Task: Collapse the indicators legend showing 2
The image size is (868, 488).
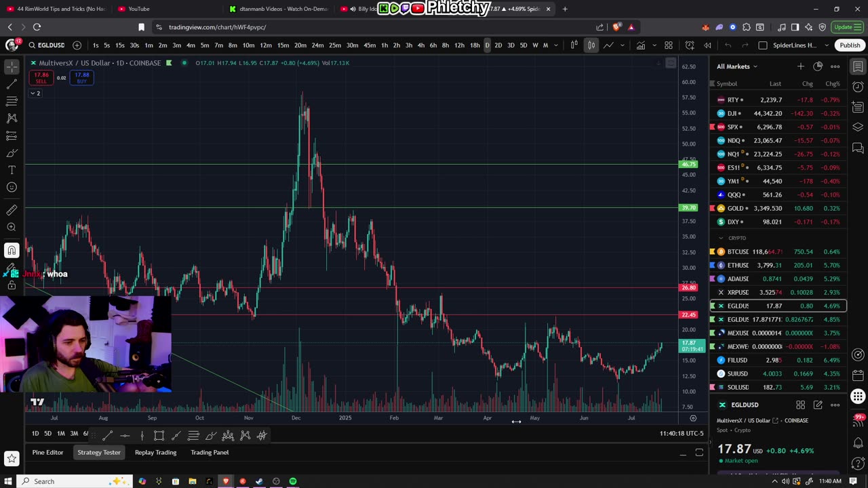Action: click(x=35, y=93)
